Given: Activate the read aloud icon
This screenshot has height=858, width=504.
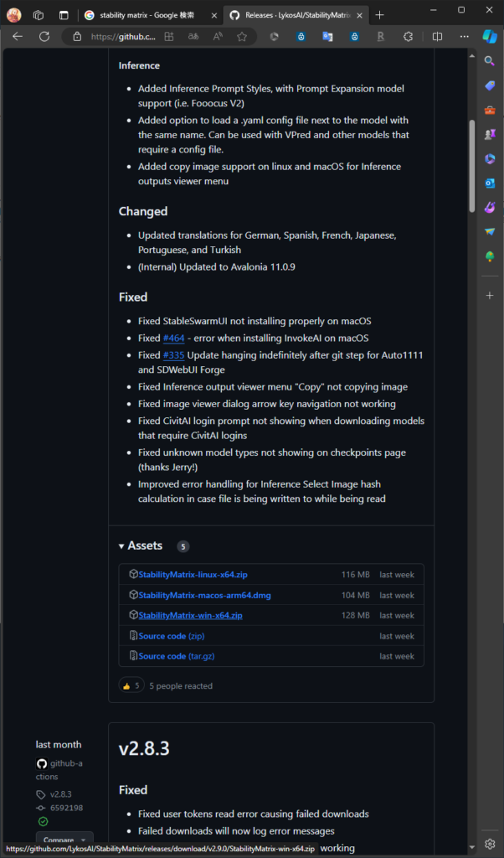Looking at the screenshot, I should point(218,37).
